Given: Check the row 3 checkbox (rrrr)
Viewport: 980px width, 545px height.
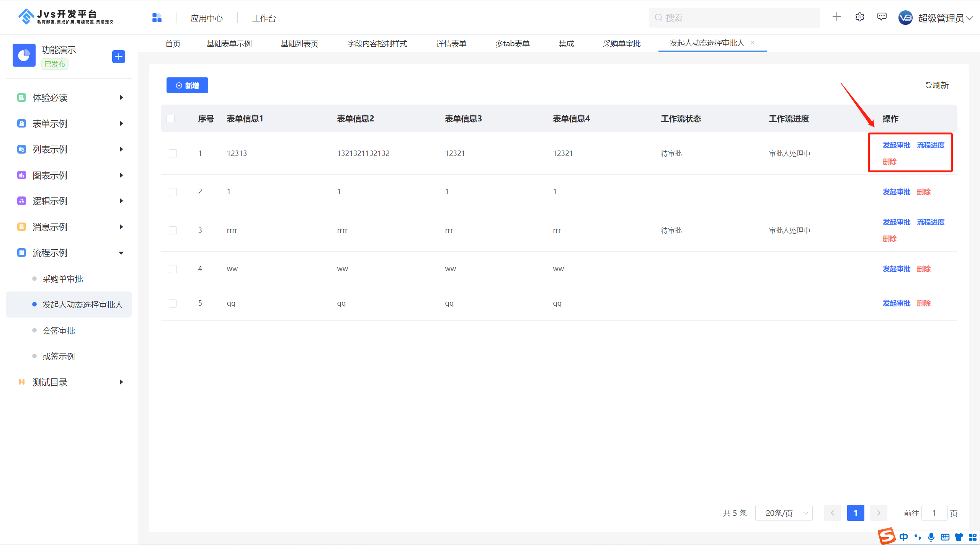Looking at the screenshot, I should [x=173, y=230].
